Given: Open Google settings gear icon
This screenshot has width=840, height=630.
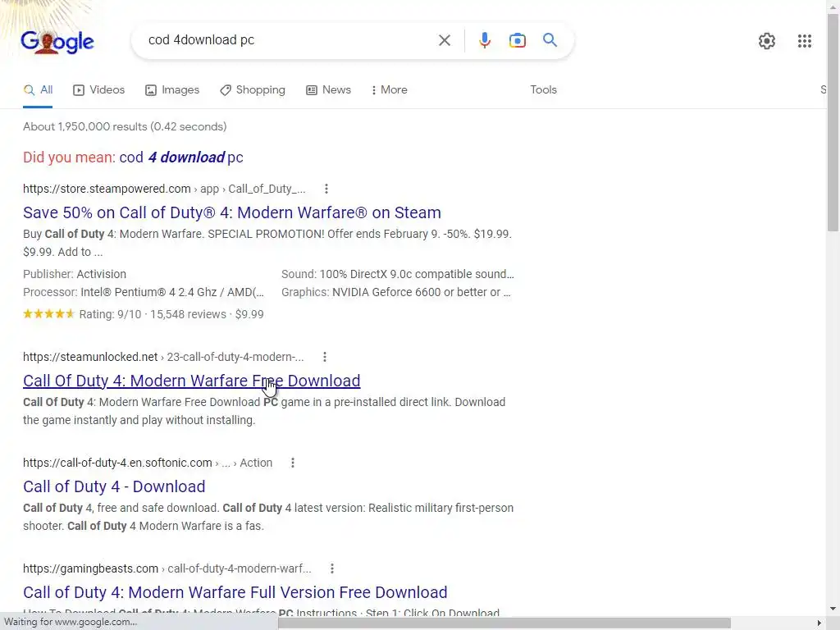Looking at the screenshot, I should pos(767,41).
